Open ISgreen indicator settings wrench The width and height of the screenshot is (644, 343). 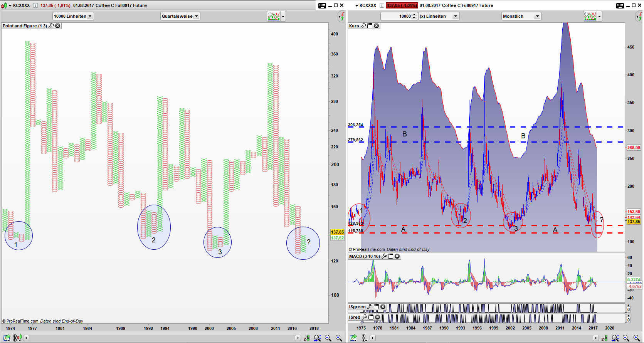tap(370, 307)
